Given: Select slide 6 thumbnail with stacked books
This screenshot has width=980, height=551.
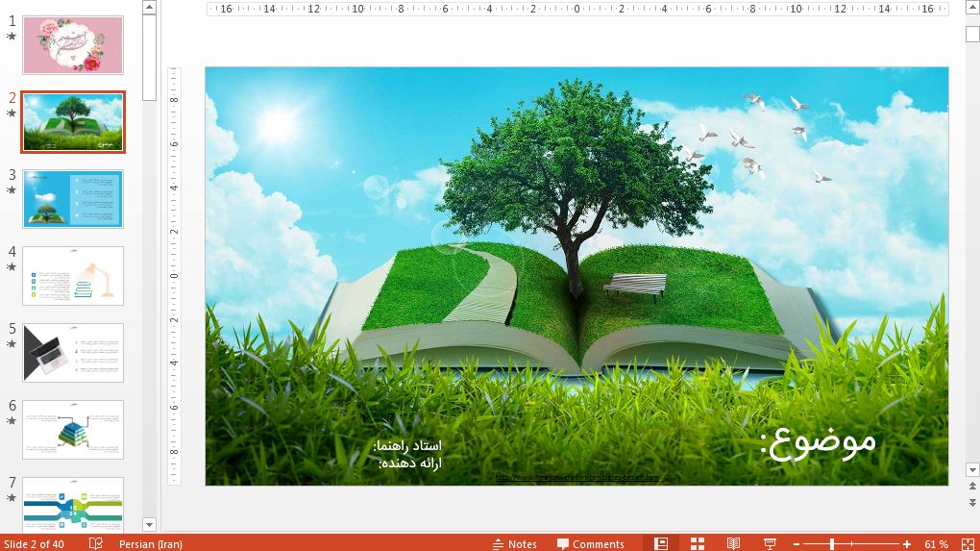Looking at the screenshot, I should tap(73, 430).
